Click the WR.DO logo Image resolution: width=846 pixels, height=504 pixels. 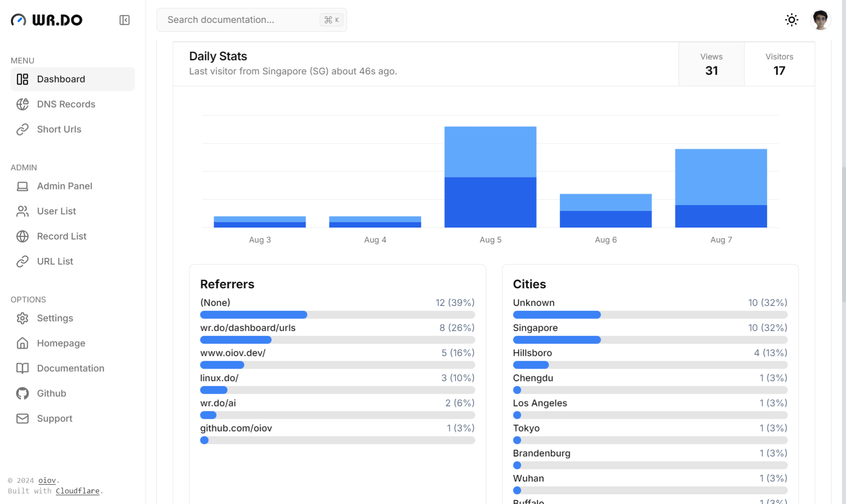(47, 20)
